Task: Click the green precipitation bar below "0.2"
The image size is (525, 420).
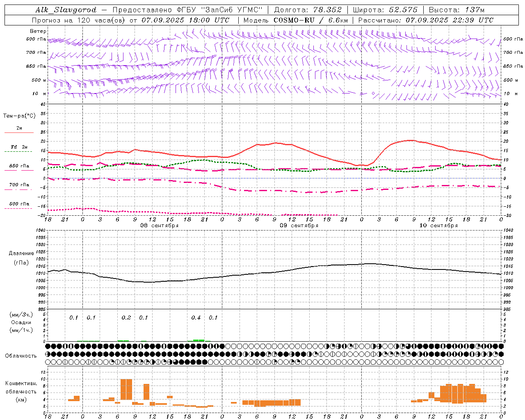Action: [123, 340]
